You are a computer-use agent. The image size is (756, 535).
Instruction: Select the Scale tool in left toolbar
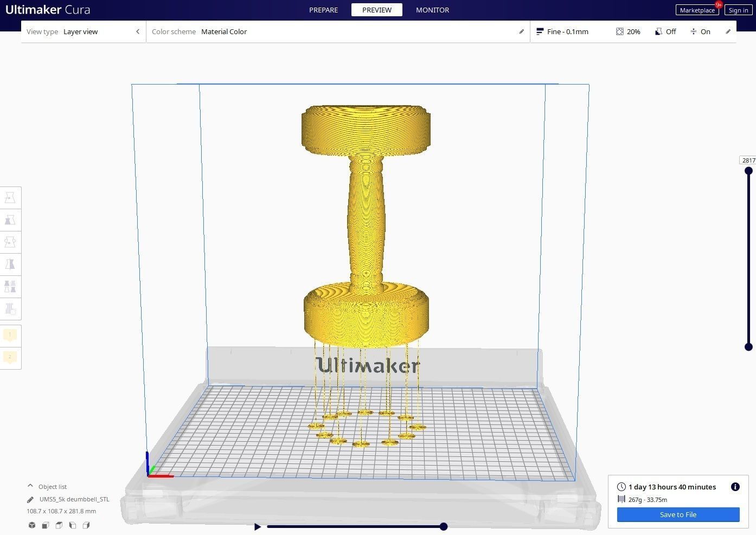point(10,220)
